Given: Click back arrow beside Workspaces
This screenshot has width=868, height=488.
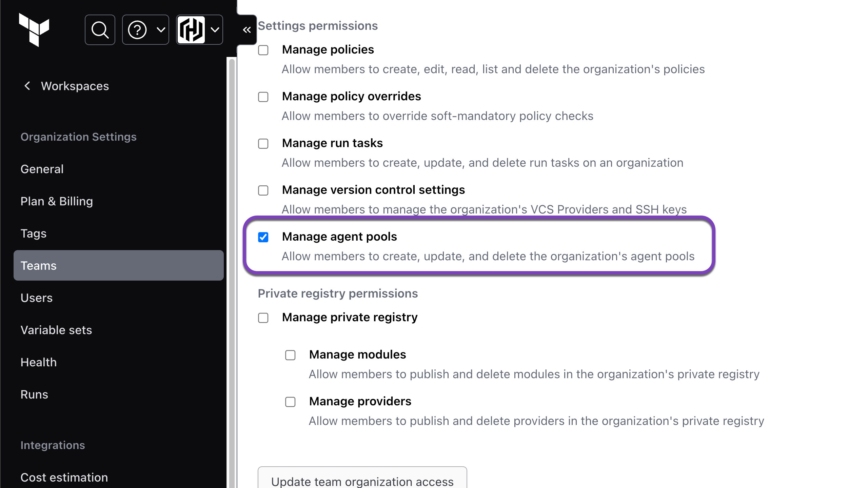Looking at the screenshot, I should (27, 86).
